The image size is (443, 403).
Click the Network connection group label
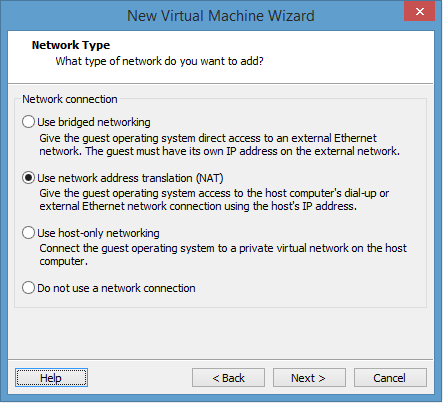pos(70,99)
